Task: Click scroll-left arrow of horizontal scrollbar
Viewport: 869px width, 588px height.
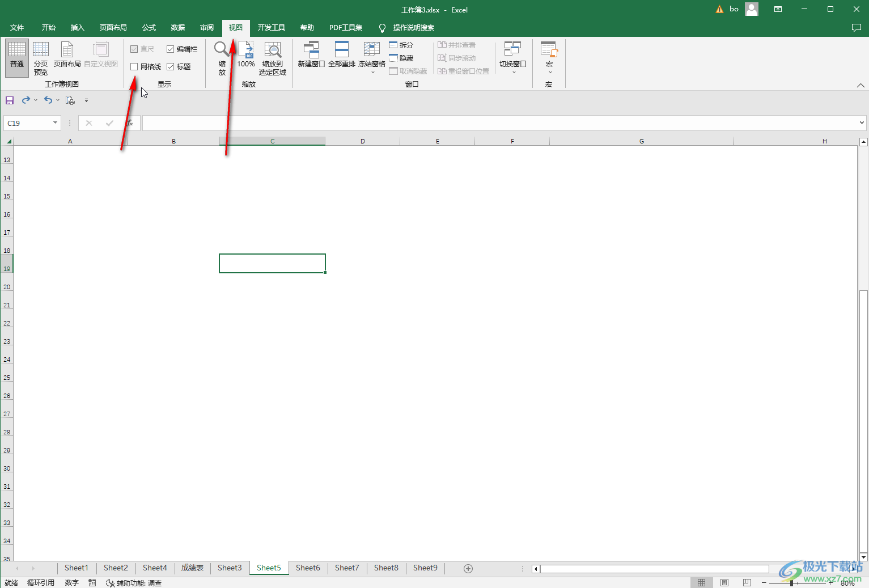Action: (536, 569)
